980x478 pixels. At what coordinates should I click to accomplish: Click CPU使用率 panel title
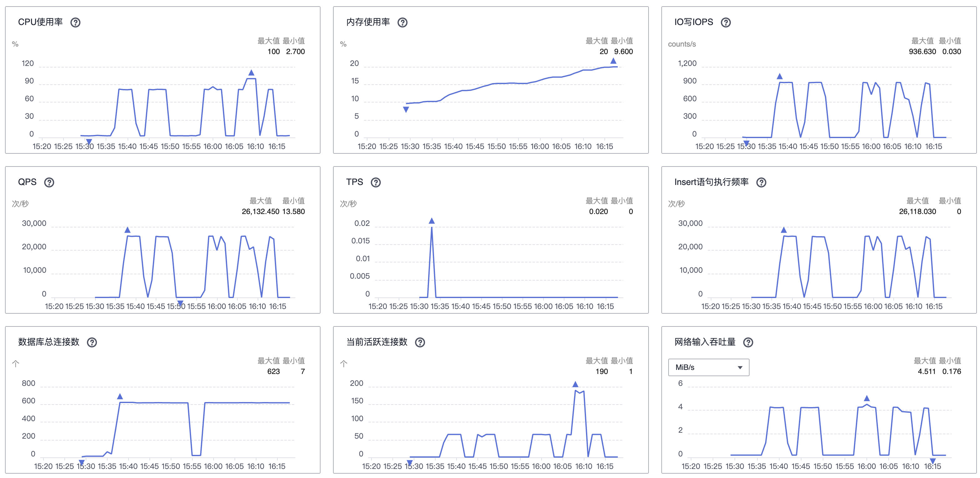point(40,22)
